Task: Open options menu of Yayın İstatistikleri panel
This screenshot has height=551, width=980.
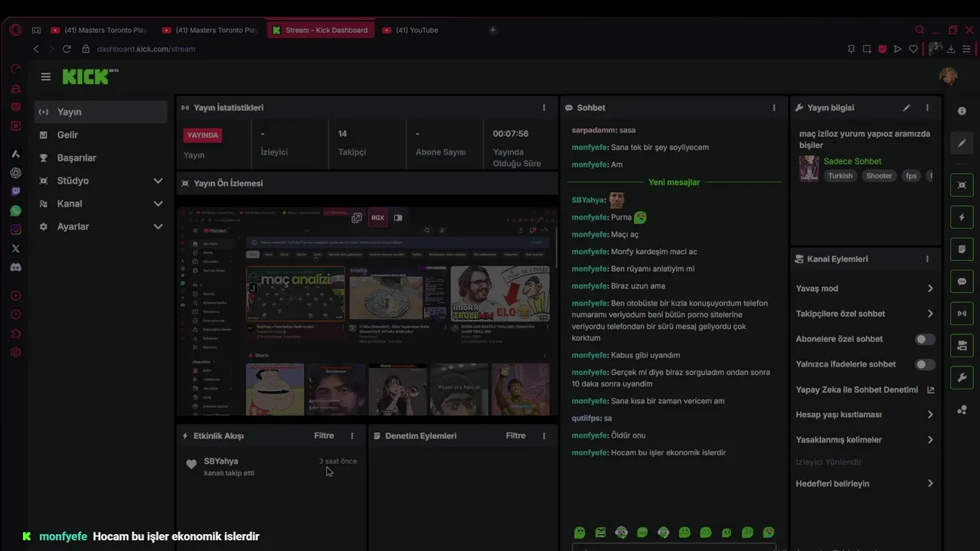Action: click(544, 108)
